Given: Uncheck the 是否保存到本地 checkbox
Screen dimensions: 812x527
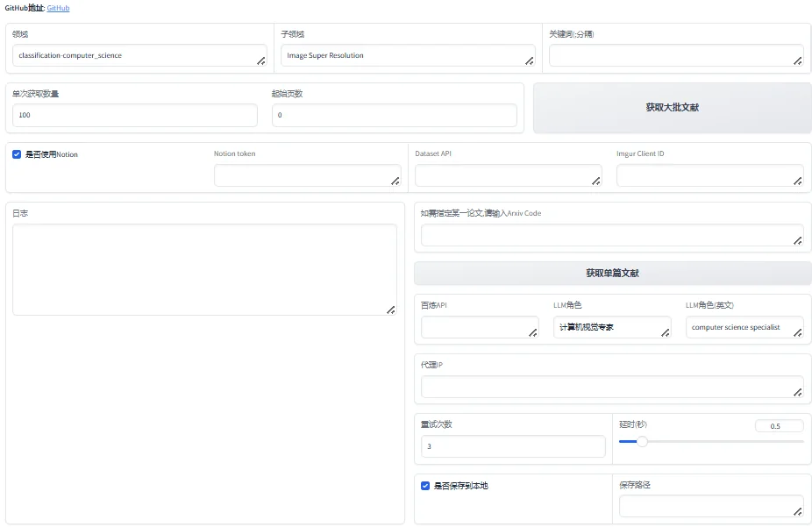Looking at the screenshot, I should 425,486.
